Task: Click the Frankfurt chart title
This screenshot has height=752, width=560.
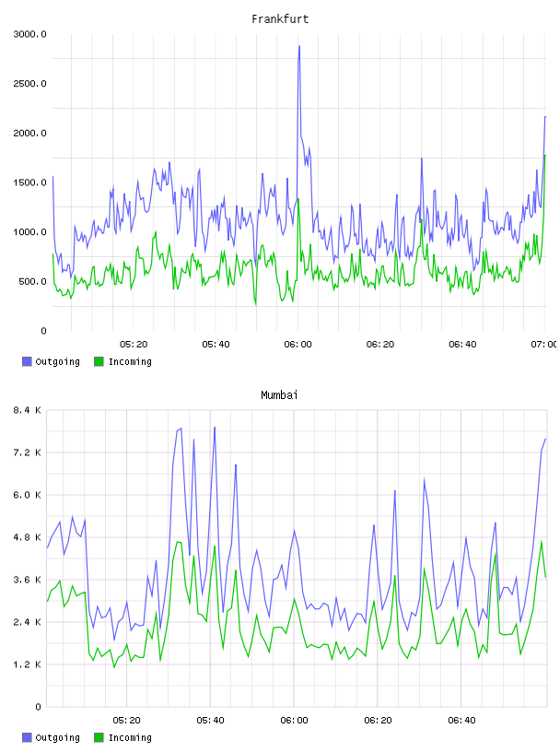Action: click(x=280, y=19)
